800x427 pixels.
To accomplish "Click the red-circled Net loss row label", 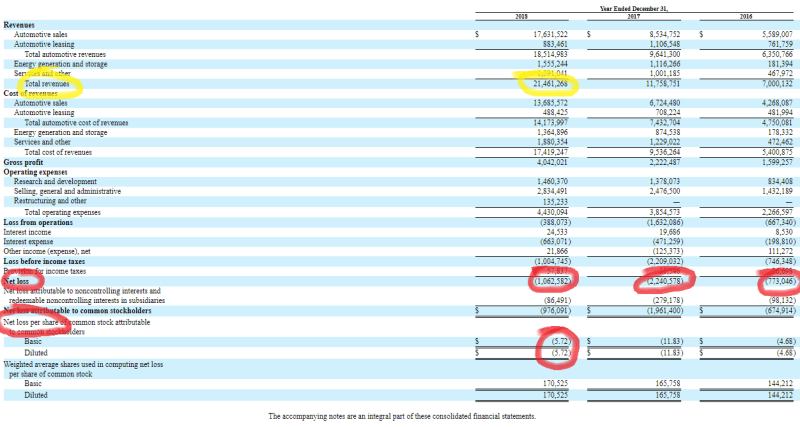I will (19, 282).
